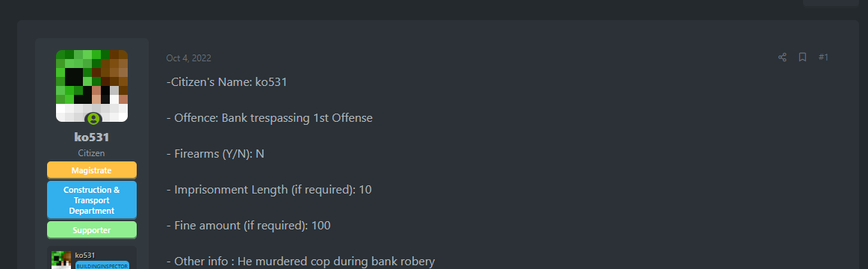Image resolution: width=868 pixels, height=269 pixels.
Task: Click the share post icon
Action: click(782, 58)
